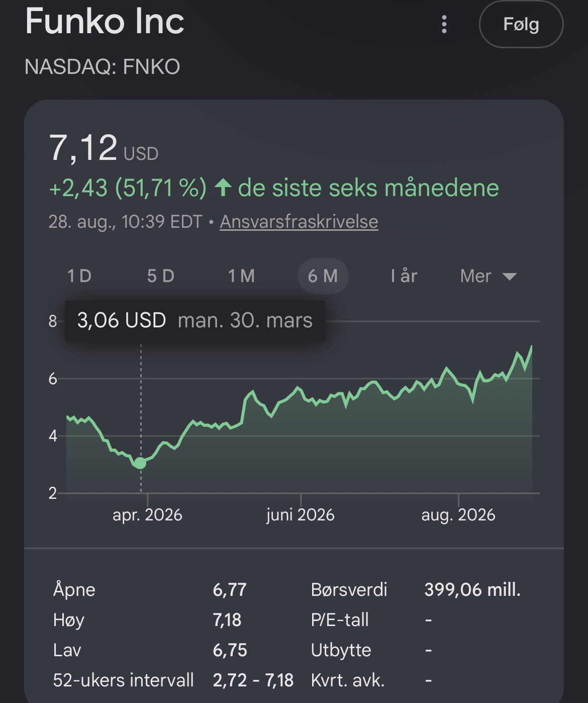Open the three-dot more options menu

click(x=444, y=24)
